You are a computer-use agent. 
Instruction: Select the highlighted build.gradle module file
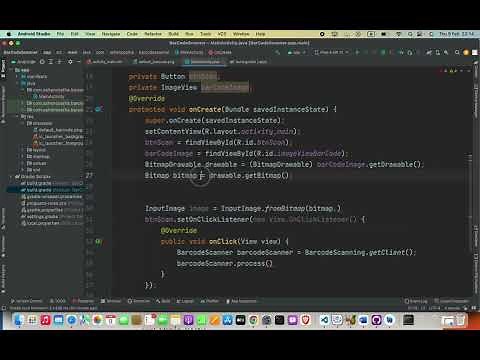pyautogui.click(x=47, y=190)
